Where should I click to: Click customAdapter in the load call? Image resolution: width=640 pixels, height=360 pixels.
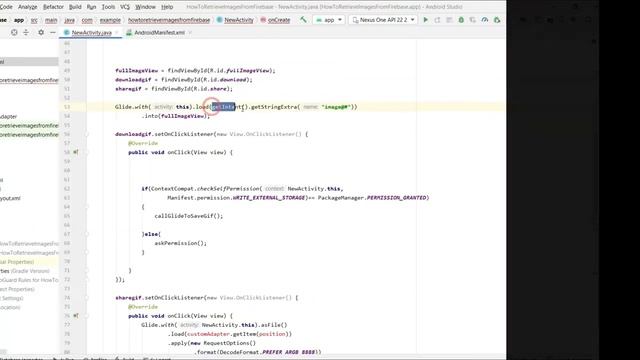click(208, 334)
